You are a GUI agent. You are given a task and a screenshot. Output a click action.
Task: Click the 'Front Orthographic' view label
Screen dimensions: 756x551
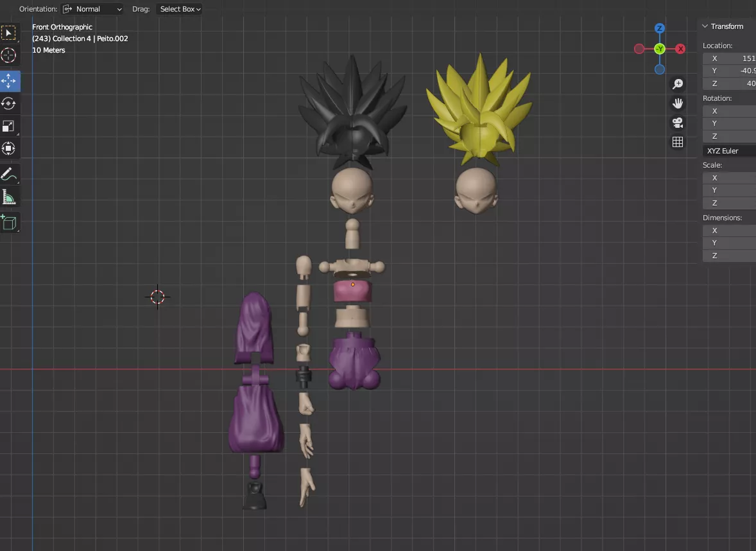coord(62,27)
